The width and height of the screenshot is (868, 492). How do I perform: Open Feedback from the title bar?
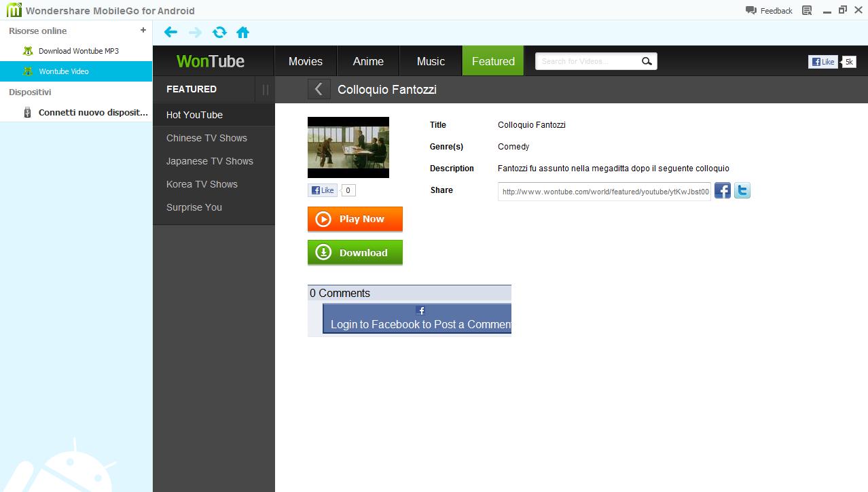769,10
